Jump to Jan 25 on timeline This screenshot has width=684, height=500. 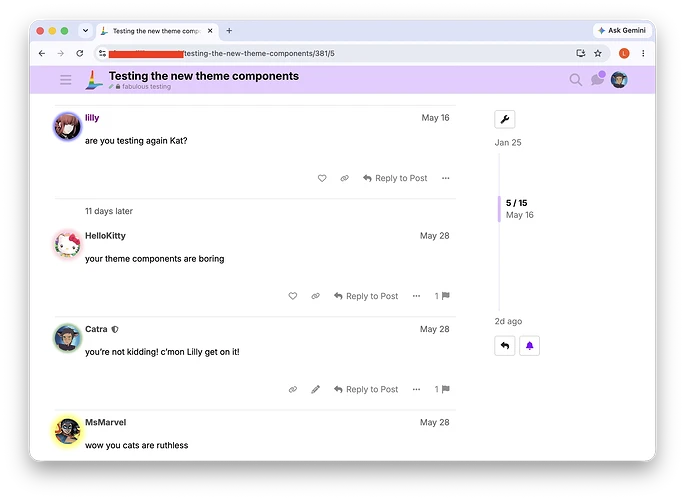pyautogui.click(x=508, y=143)
